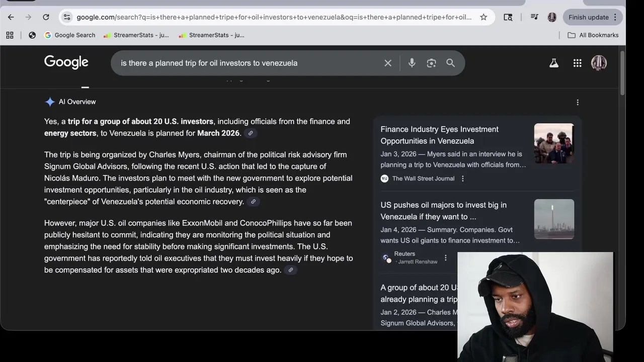The height and width of the screenshot is (362, 644).
Task: Click the Google logo
Action: 66,62
